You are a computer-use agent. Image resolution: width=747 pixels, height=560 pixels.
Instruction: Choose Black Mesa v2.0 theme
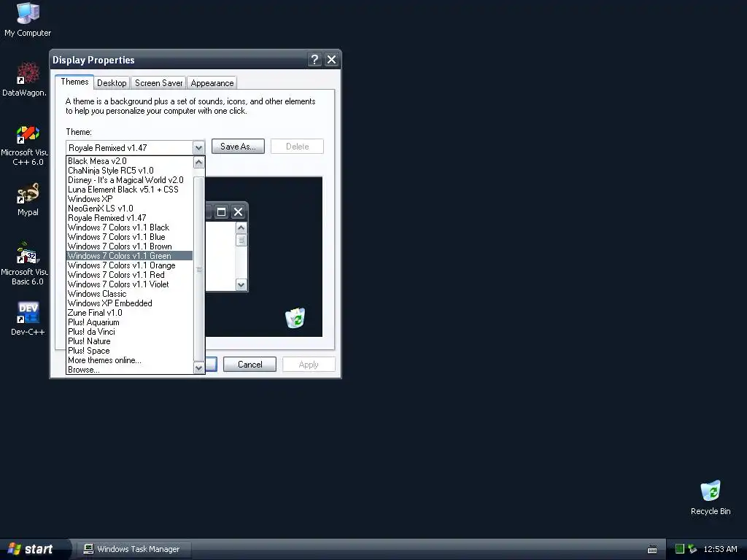coord(129,161)
